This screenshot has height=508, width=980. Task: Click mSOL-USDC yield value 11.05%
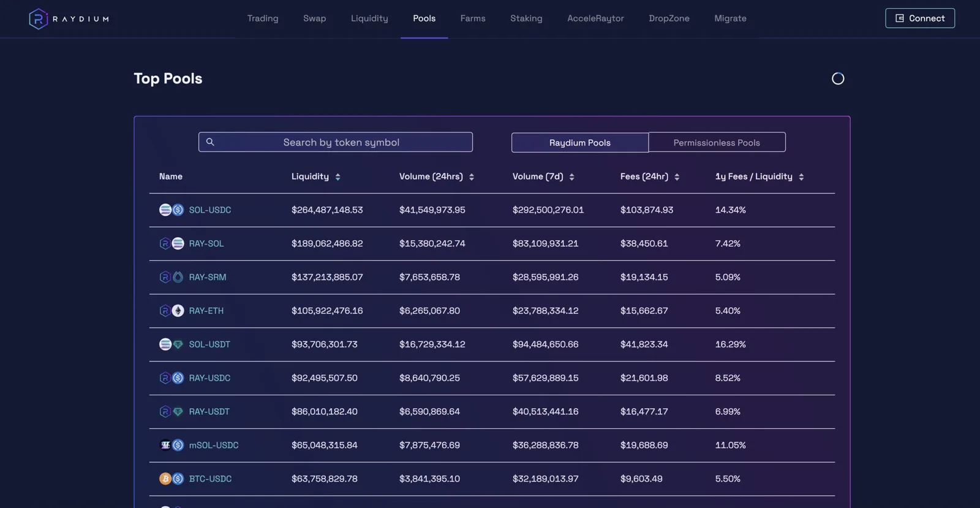click(x=731, y=445)
